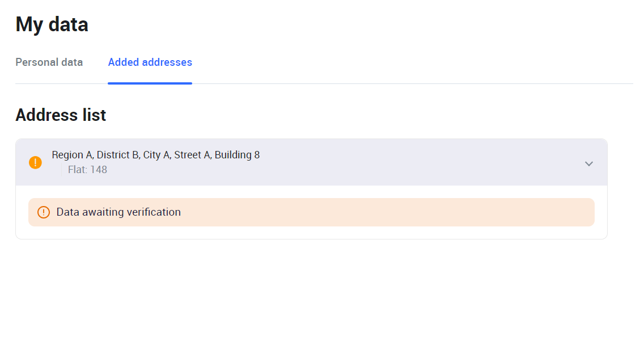This screenshot has width=644, height=353.
Task: Click the 'Data awaiting verification' message text
Action: tap(118, 212)
